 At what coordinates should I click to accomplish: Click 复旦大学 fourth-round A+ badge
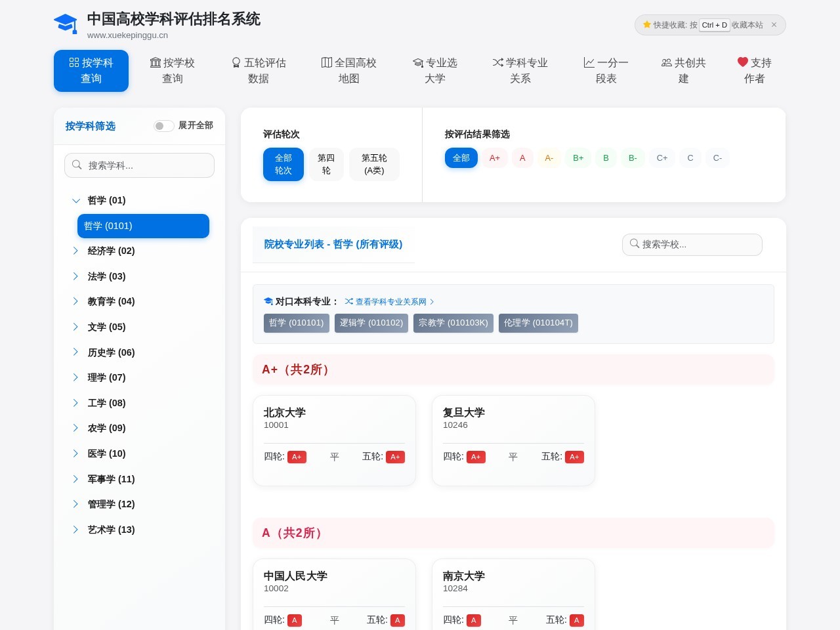[x=476, y=457]
